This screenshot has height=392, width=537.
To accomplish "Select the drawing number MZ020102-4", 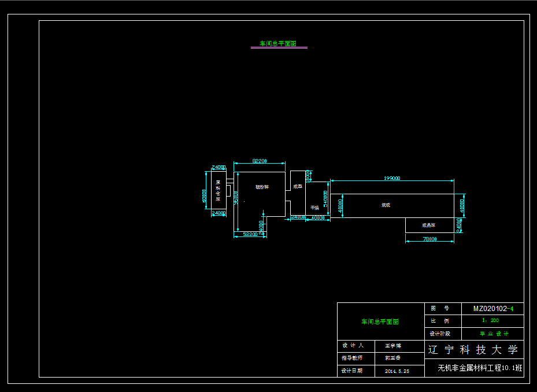I will 493,309.
